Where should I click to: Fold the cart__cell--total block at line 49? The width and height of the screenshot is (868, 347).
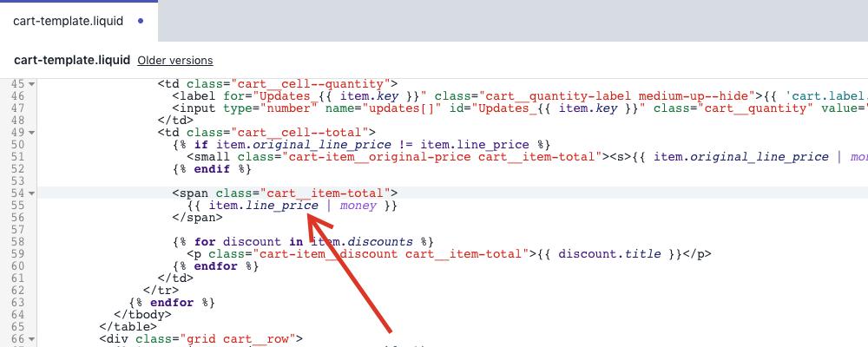pyautogui.click(x=31, y=132)
